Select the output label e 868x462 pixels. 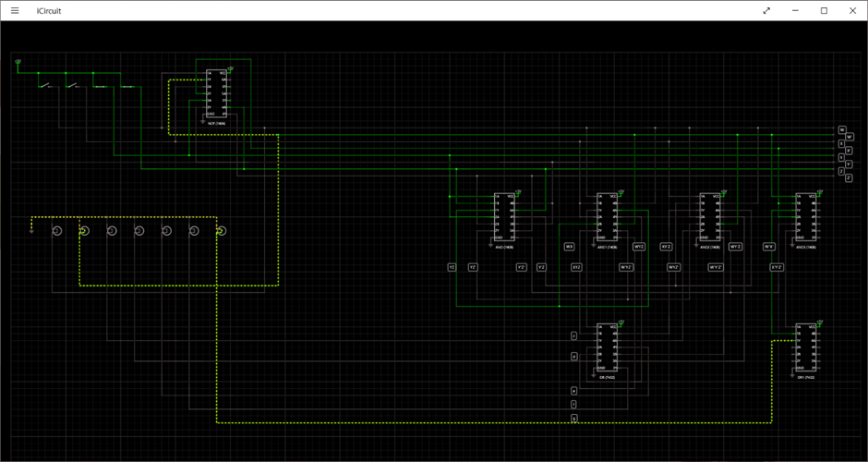tap(574, 391)
